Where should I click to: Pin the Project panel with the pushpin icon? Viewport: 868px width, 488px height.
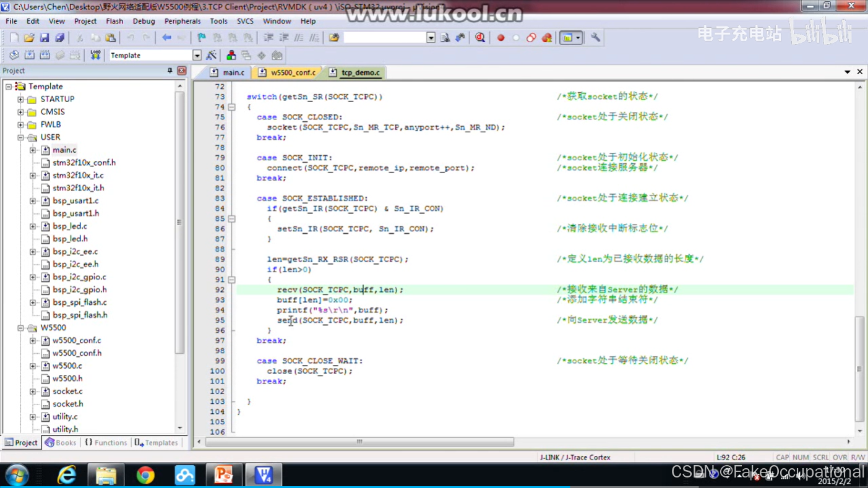point(170,71)
